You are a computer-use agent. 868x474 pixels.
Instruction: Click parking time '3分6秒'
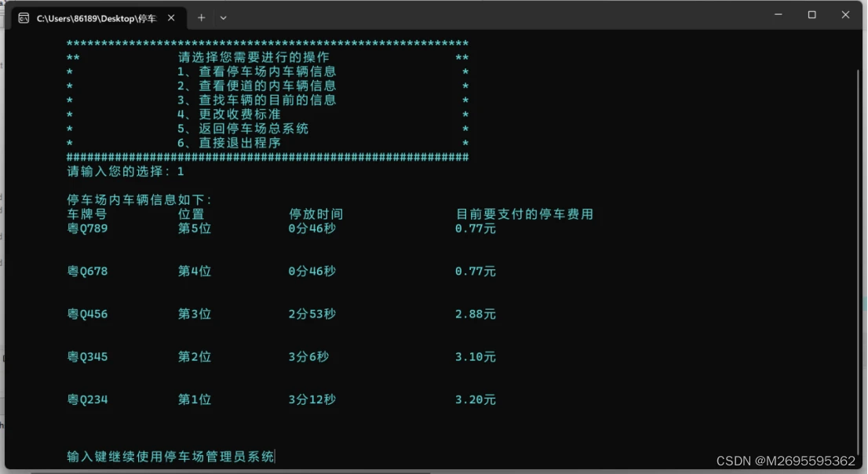click(309, 356)
